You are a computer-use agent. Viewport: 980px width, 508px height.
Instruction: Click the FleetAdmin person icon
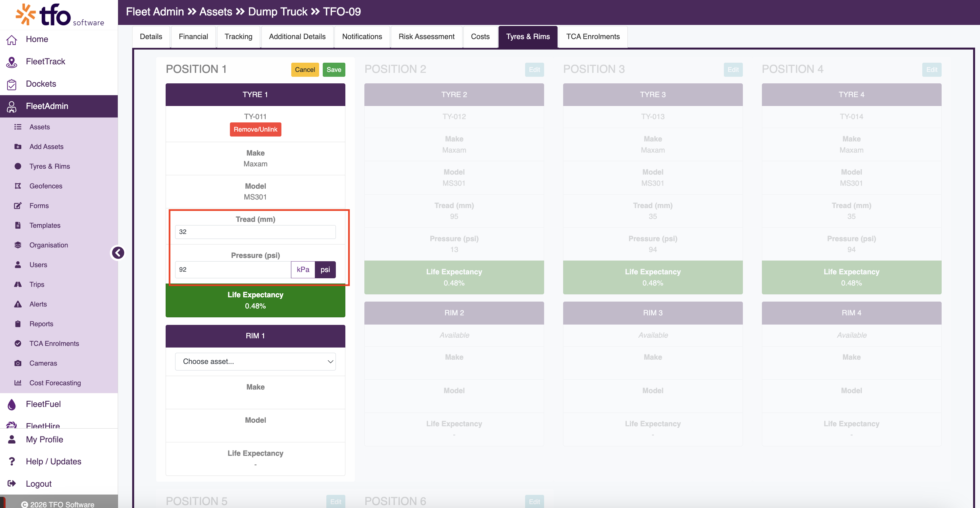[x=12, y=107]
